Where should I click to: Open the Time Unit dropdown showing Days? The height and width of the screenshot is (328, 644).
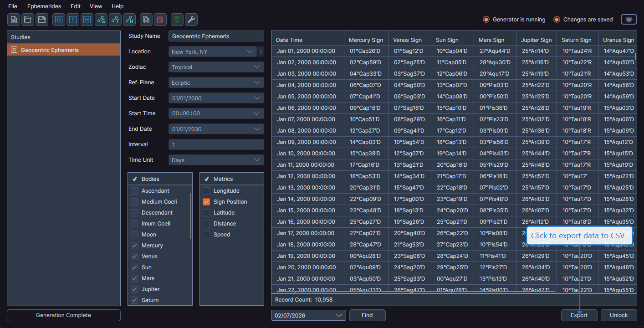[216, 159]
